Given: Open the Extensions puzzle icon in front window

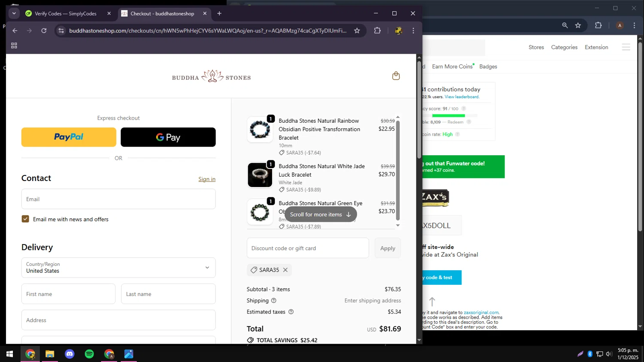Looking at the screenshot, I should click(377, 30).
